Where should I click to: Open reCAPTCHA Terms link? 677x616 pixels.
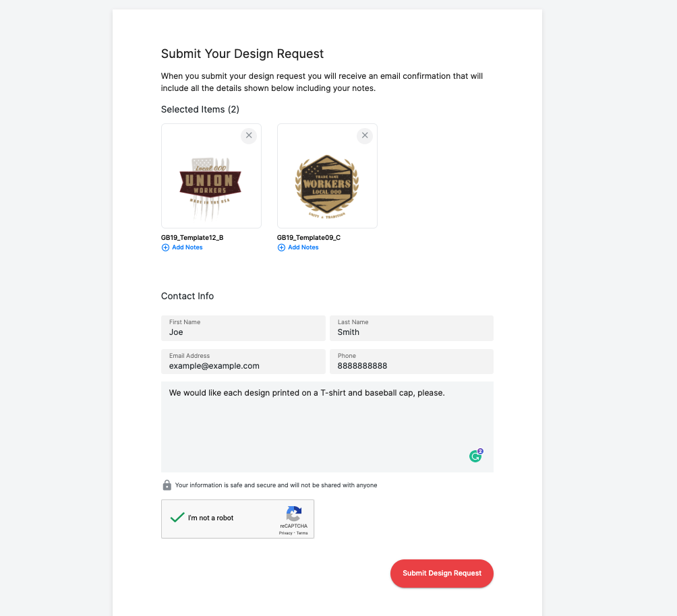coord(302,533)
